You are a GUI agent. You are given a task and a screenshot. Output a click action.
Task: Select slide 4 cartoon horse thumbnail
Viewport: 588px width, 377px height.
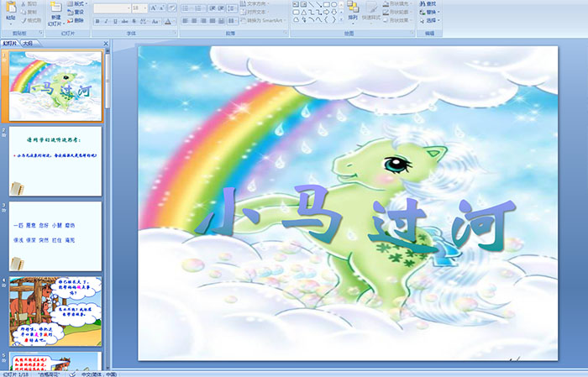[x=55, y=312]
